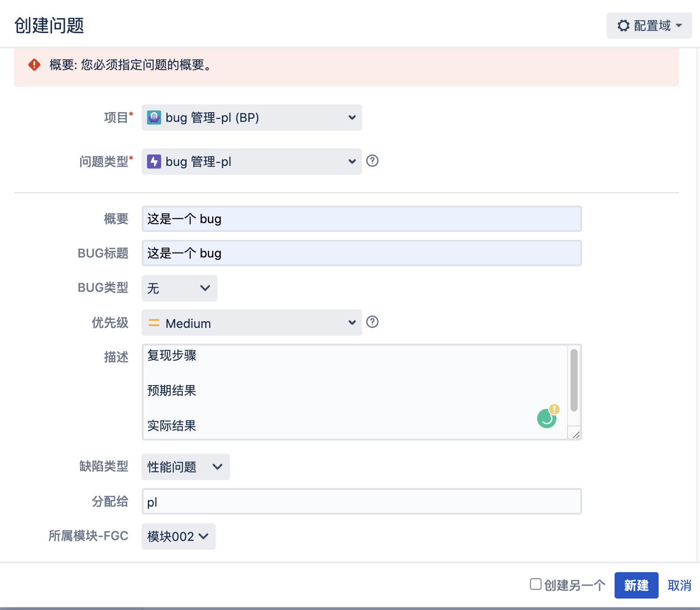Click into the 概要 input field
Viewport: 700px width, 610px height.
[x=361, y=219]
